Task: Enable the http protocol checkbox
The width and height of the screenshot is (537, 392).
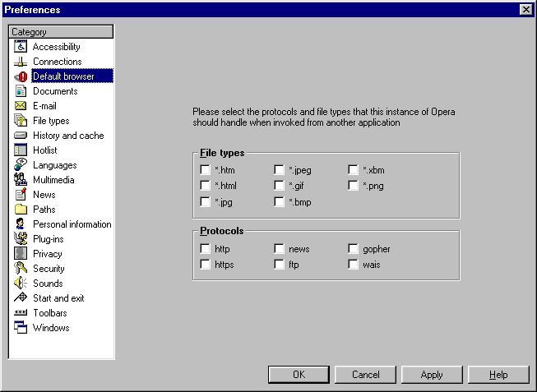Action: 205,248
